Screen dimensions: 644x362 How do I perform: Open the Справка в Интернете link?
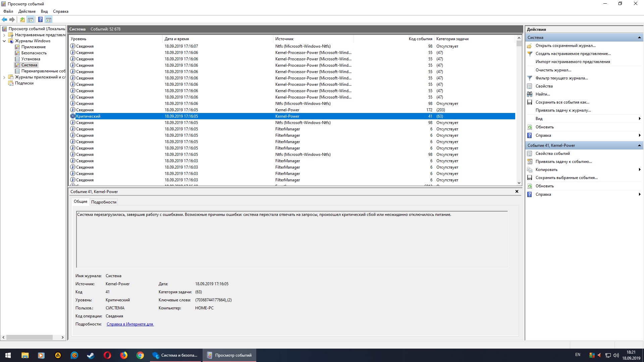point(130,324)
